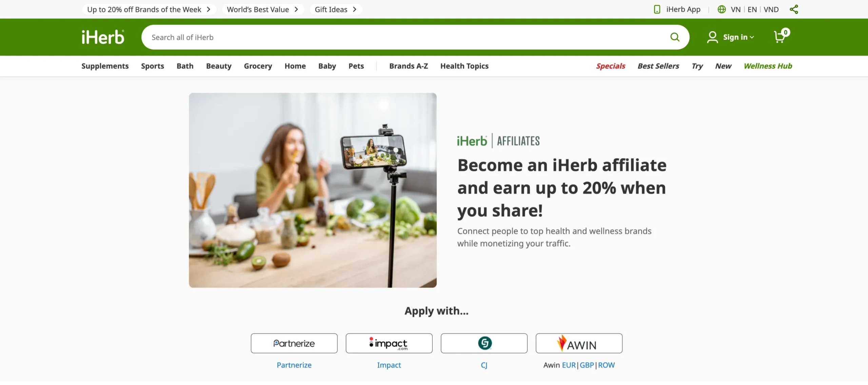Choose the AWIN logo button
The height and width of the screenshot is (385, 868).
pos(579,343)
